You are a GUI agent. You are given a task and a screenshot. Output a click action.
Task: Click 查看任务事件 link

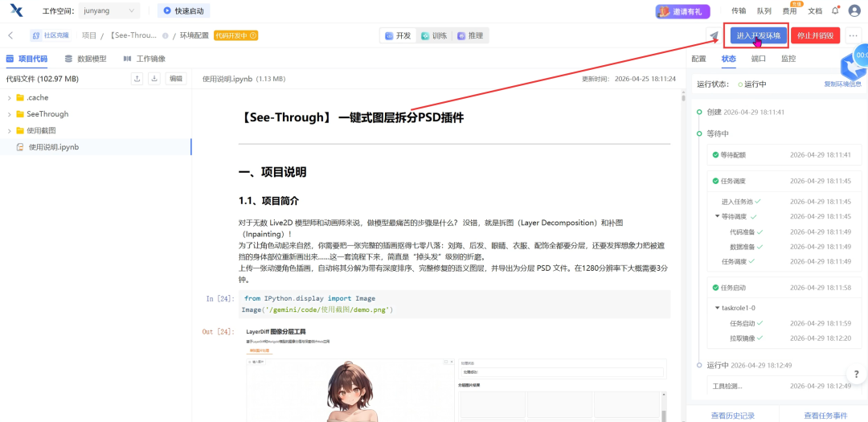click(x=825, y=416)
